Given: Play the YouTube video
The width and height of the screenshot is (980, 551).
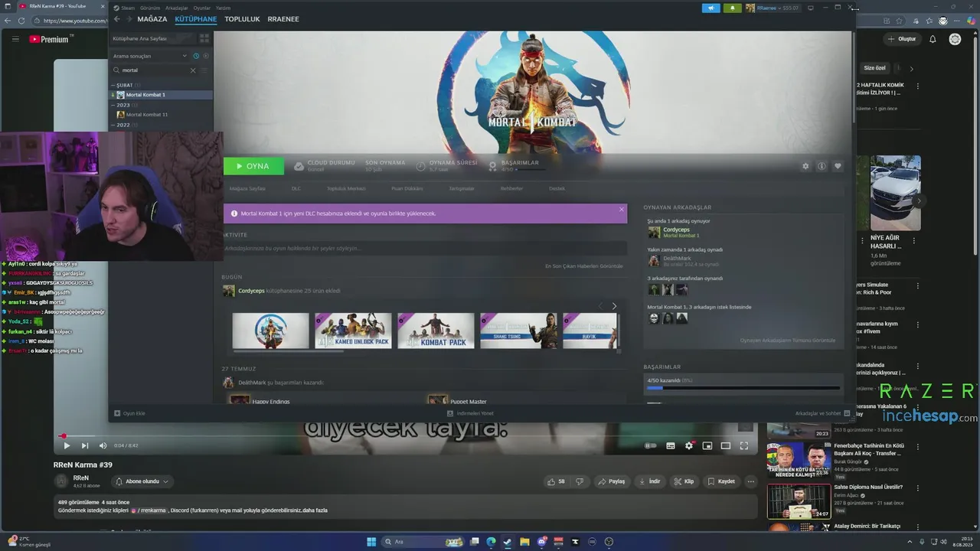Looking at the screenshot, I should click(x=66, y=445).
